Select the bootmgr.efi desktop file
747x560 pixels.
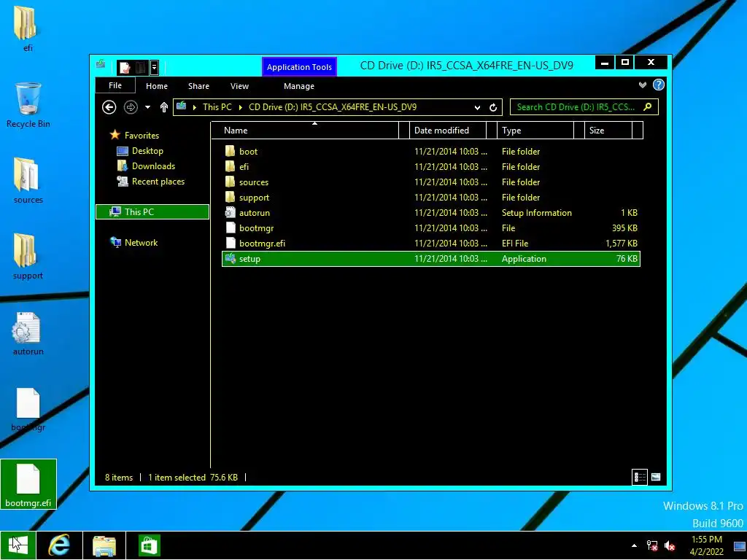(x=28, y=484)
